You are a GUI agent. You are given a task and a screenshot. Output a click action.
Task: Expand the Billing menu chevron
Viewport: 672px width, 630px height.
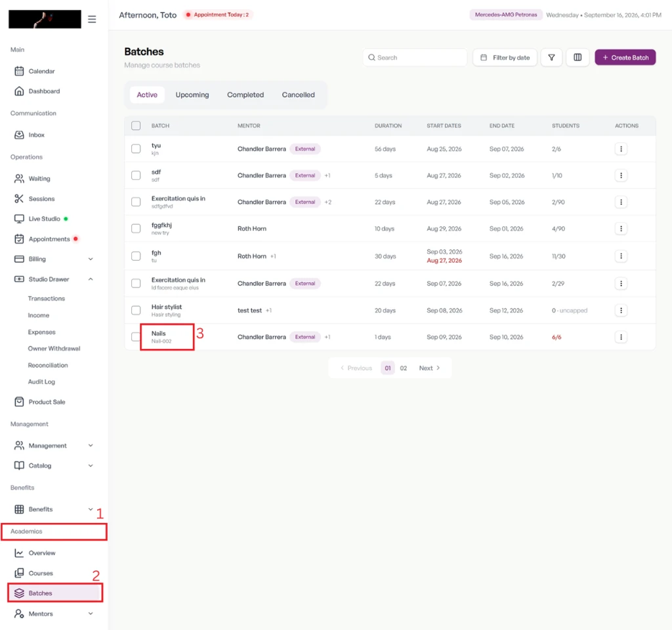click(91, 259)
